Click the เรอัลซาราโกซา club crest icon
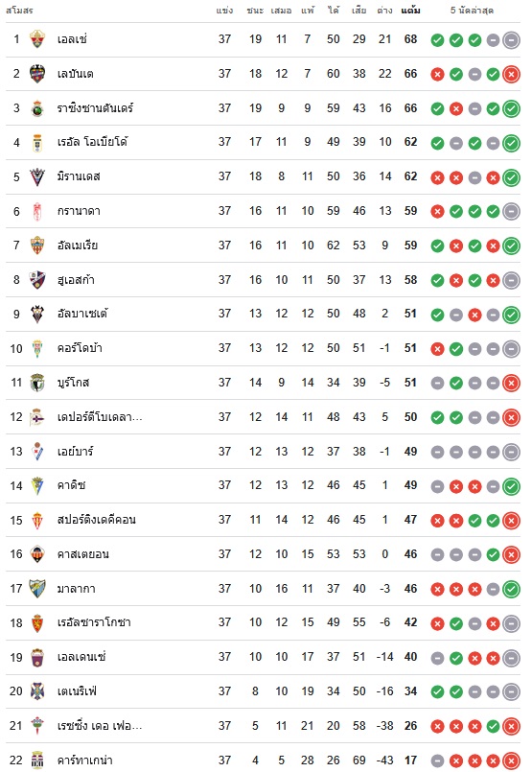 (x=37, y=622)
